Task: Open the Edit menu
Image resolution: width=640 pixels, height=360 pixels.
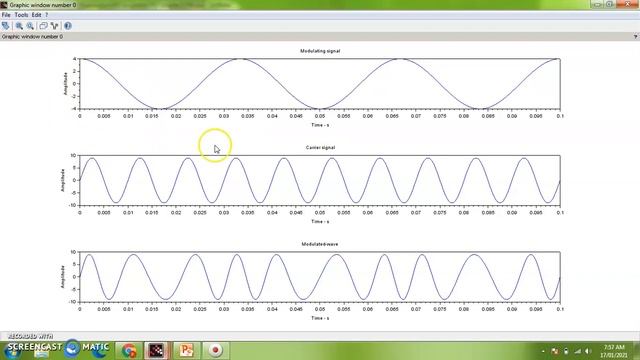Action: click(36, 15)
